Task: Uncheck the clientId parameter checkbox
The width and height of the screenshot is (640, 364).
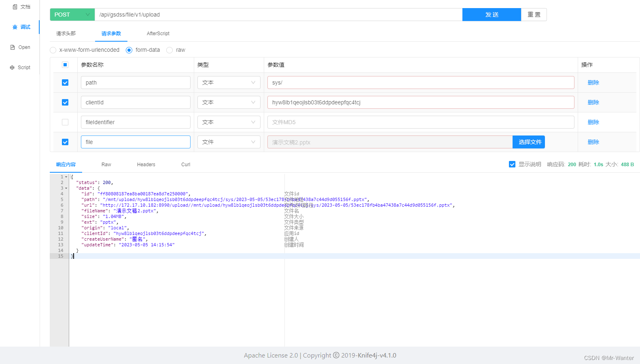Action: point(65,102)
